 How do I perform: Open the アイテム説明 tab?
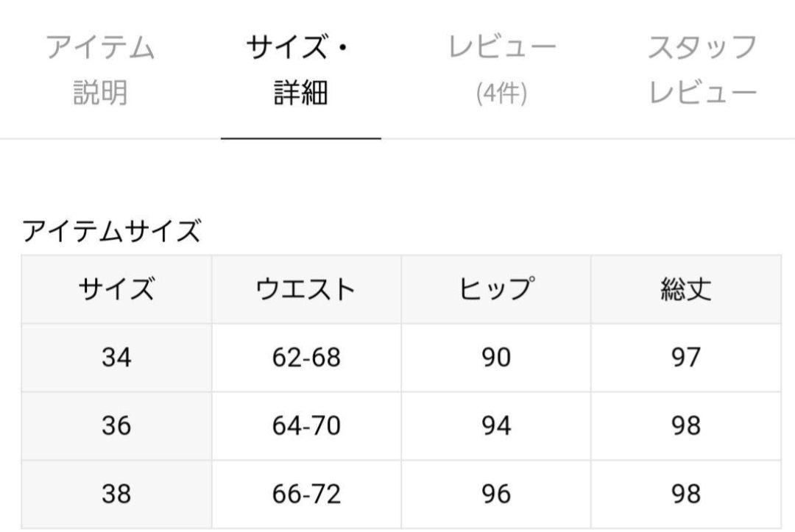(x=100, y=70)
